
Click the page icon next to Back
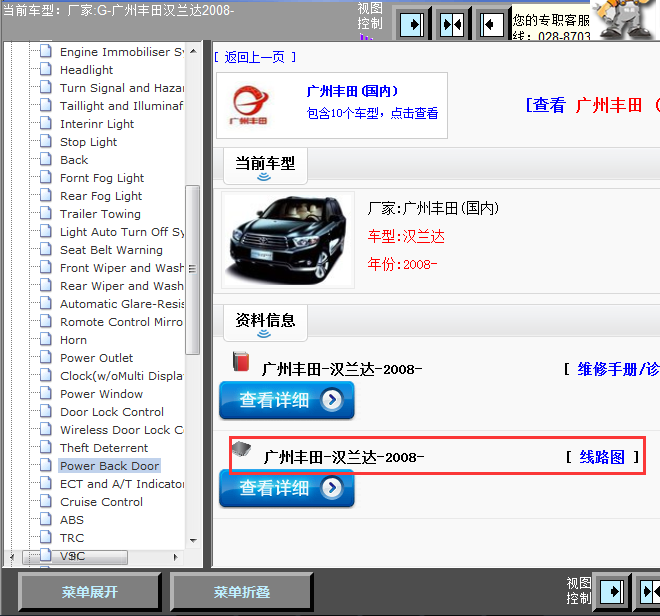[45, 160]
